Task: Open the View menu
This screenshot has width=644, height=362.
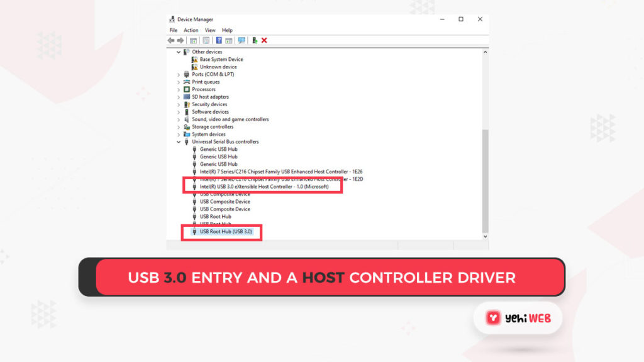Action: pyautogui.click(x=210, y=30)
